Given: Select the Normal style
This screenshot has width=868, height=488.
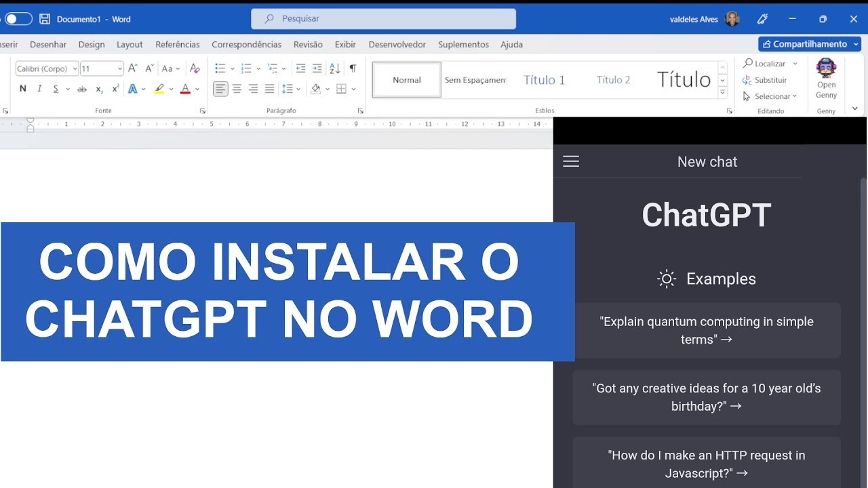Looking at the screenshot, I should pos(407,80).
